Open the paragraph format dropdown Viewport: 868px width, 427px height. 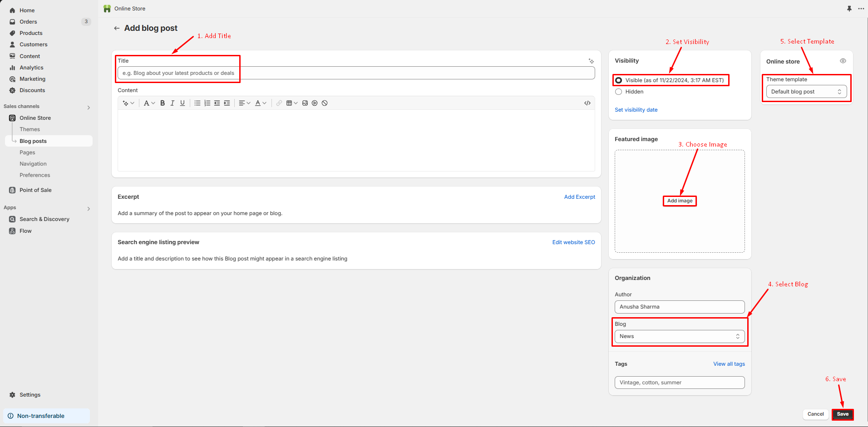tap(149, 103)
